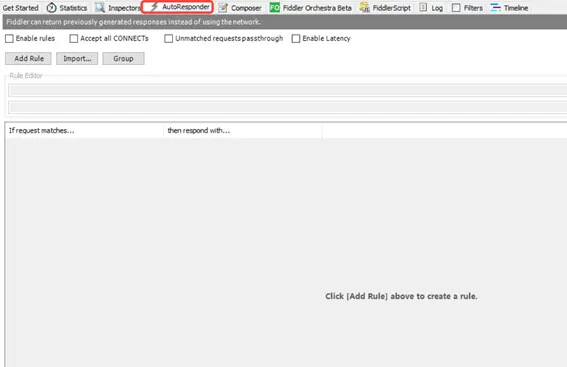Tick the Filters tab checkbox
The image size is (567, 367).
pos(456,8)
